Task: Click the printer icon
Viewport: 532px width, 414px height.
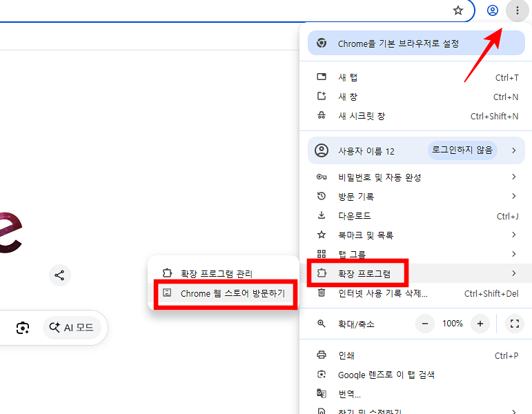Action: [322, 355]
